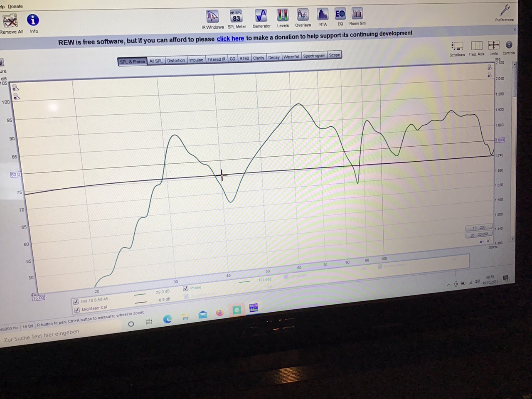Disable the Phase trace checkbox
This screenshot has height=399, width=532.
tap(186, 288)
